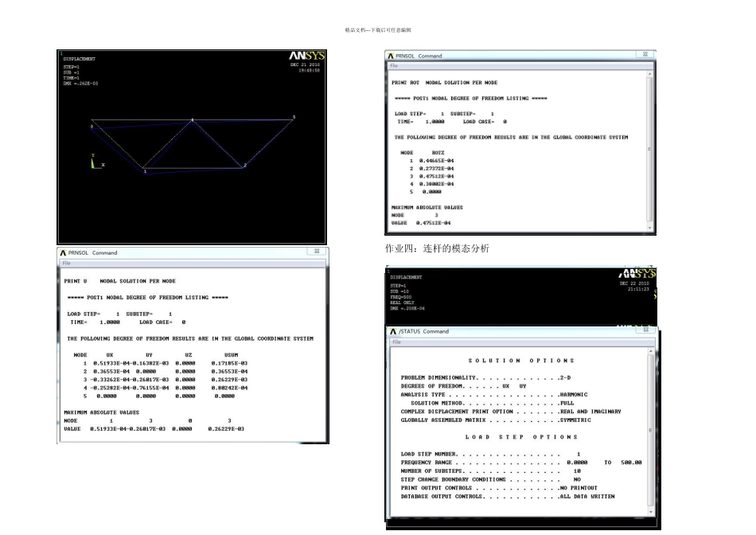The width and height of the screenshot is (756, 535).
Task: Click UY column header in U listing
Action: [149, 355]
